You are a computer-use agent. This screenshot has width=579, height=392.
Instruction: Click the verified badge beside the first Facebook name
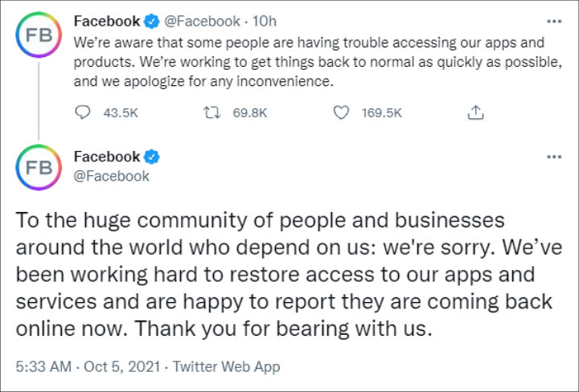click(151, 21)
